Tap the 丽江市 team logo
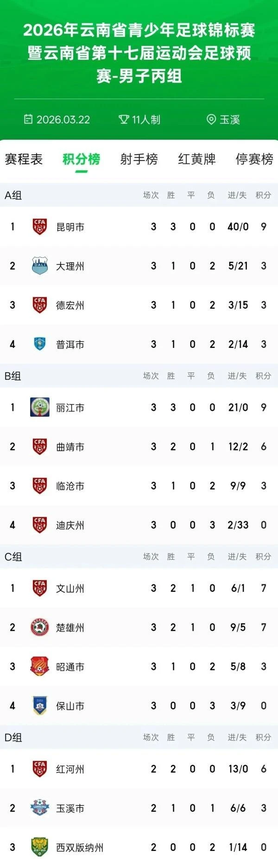Screen dimensions: 278x868 (40, 408)
